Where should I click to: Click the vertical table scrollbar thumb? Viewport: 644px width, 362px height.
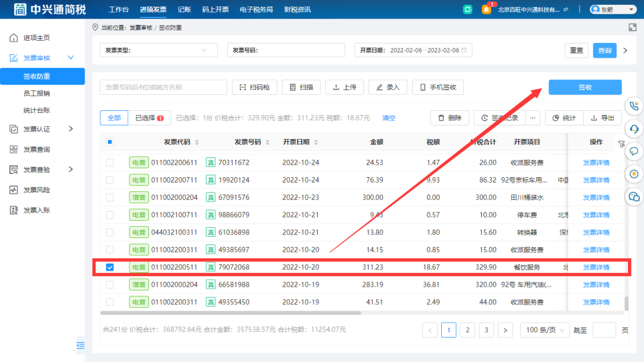(626, 304)
